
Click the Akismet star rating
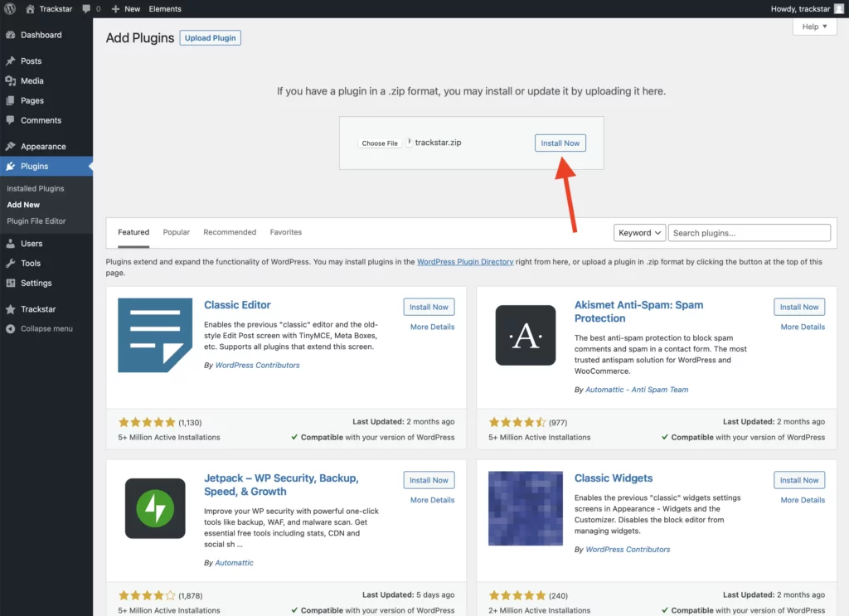coord(517,422)
